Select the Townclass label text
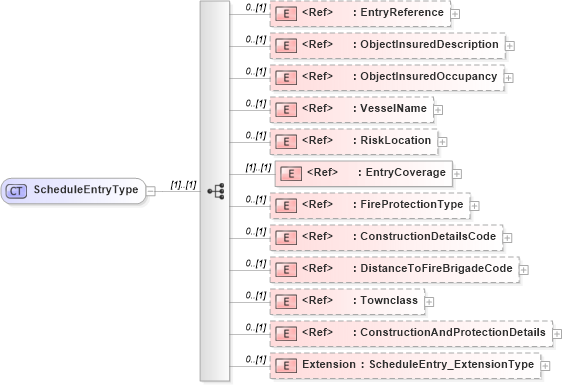562x385 pixels. 389,300
